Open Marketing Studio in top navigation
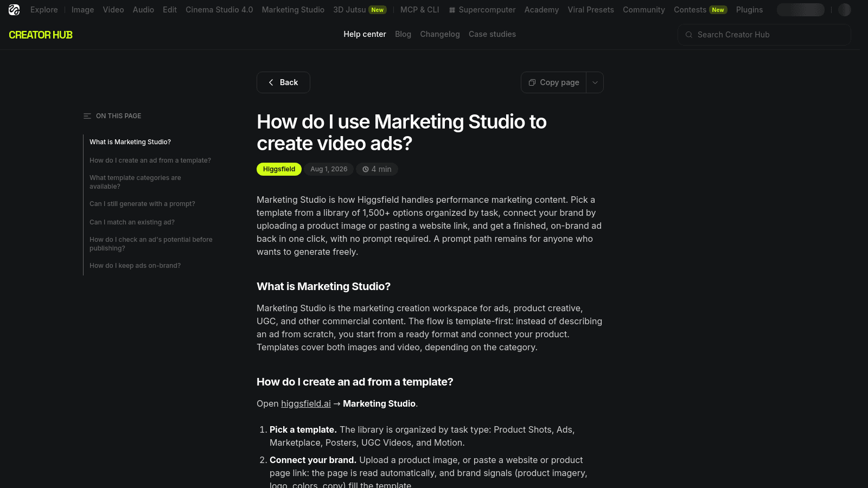Viewport: 868px width, 488px height. 293,10
